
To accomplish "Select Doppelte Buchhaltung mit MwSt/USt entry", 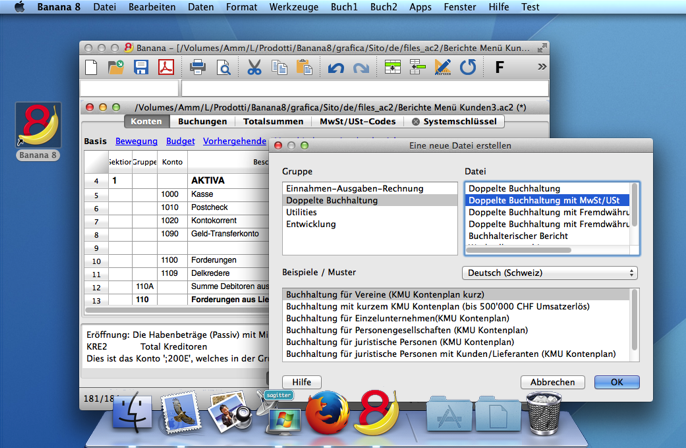I will (x=548, y=200).
